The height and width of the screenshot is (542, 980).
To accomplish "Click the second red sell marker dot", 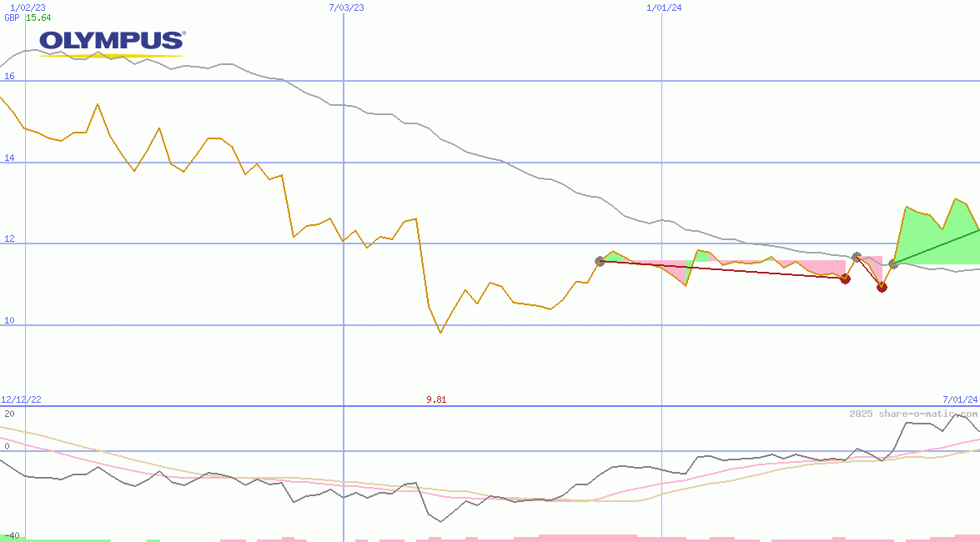I will point(882,287).
